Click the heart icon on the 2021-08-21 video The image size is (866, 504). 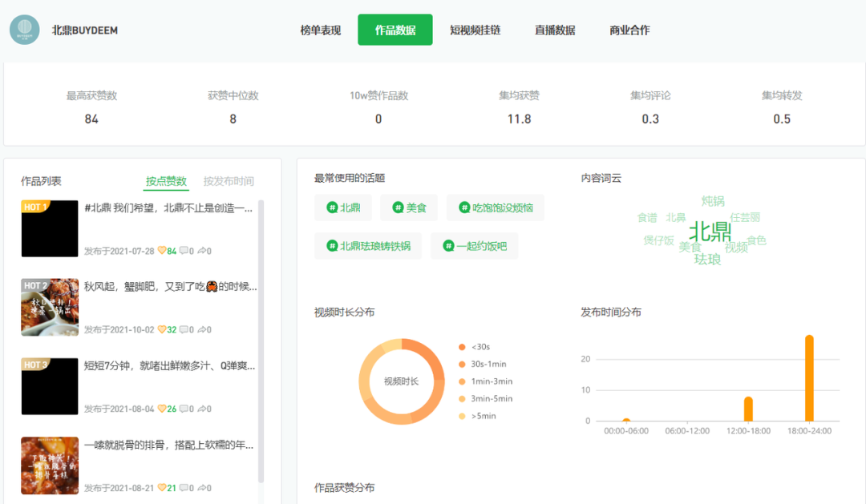(161, 488)
